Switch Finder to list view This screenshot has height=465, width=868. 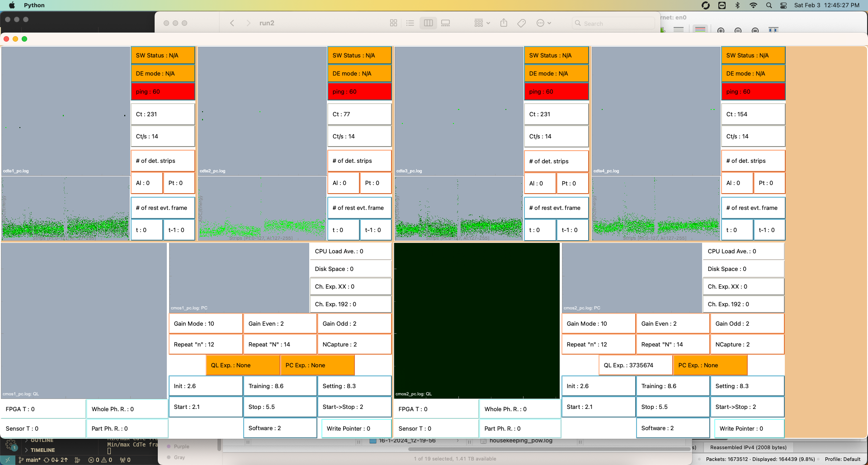click(x=410, y=23)
